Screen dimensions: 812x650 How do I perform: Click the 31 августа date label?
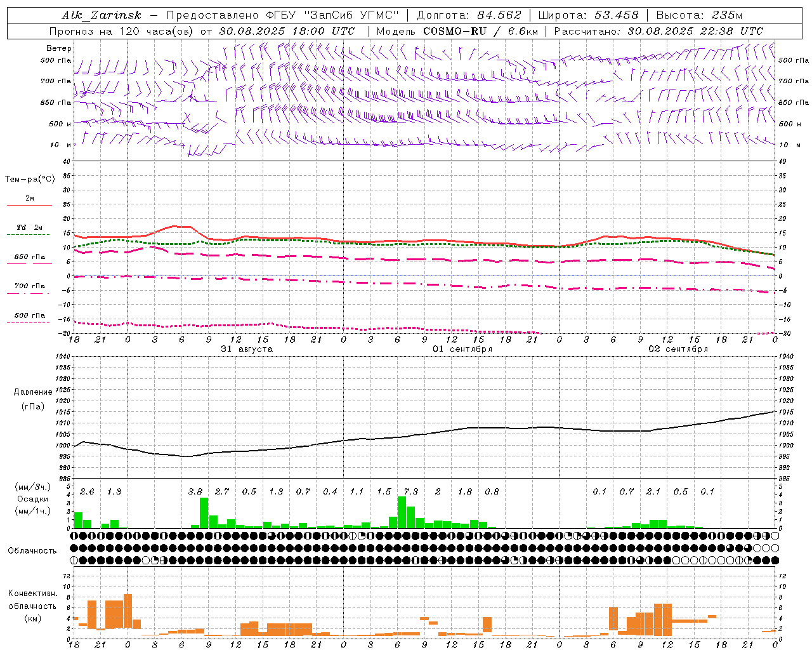(247, 349)
